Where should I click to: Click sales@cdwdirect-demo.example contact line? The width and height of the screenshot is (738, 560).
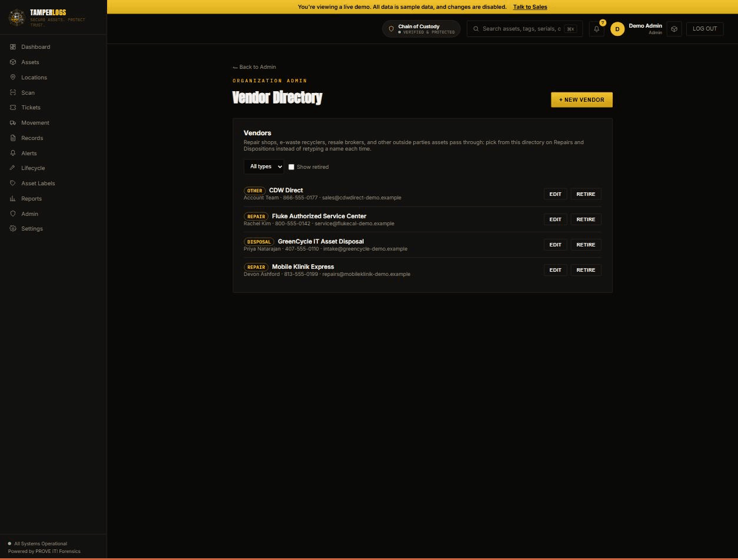(x=323, y=198)
